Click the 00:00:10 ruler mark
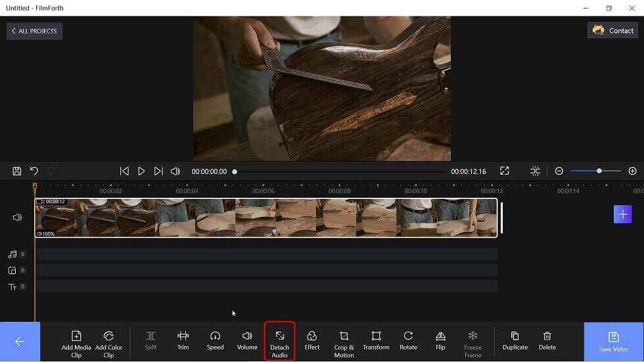Image resolution: width=644 pixels, height=362 pixels. [415, 191]
